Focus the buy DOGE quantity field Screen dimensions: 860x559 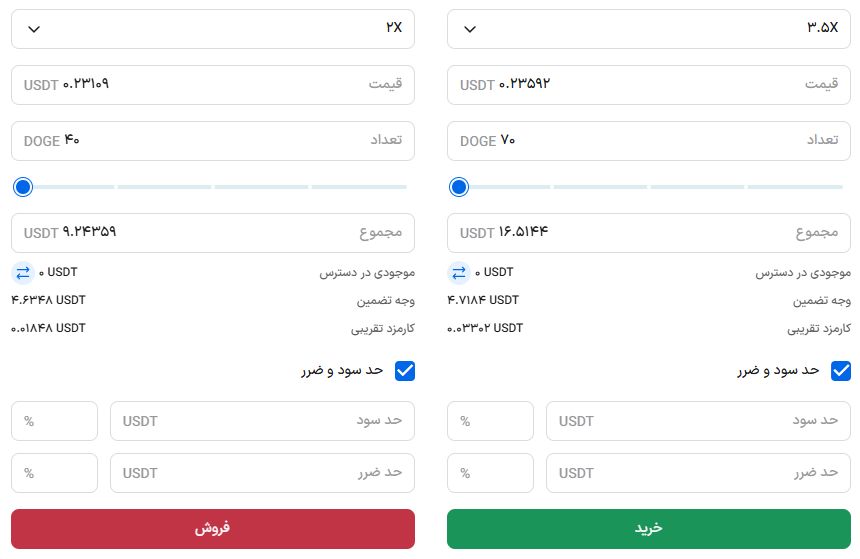coord(649,141)
